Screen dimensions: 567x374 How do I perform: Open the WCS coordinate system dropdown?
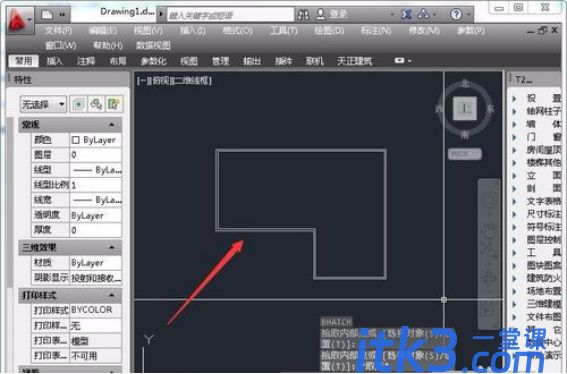pos(465,154)
